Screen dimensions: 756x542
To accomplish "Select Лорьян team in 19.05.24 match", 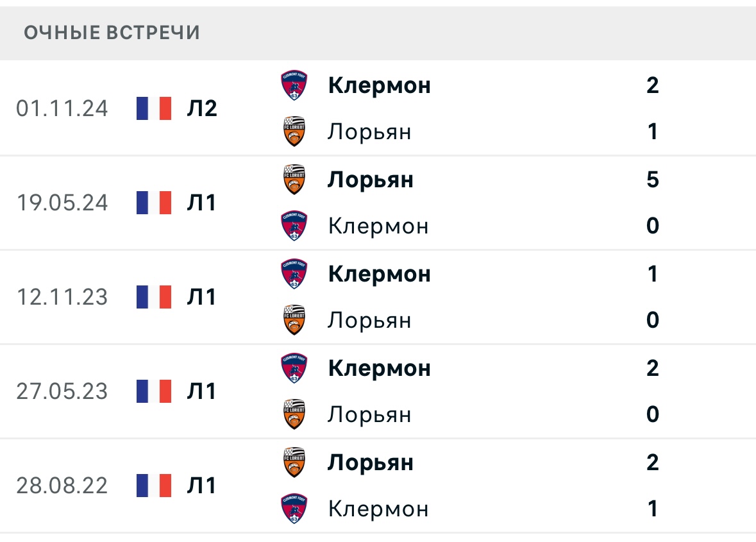I will [370, 180].
